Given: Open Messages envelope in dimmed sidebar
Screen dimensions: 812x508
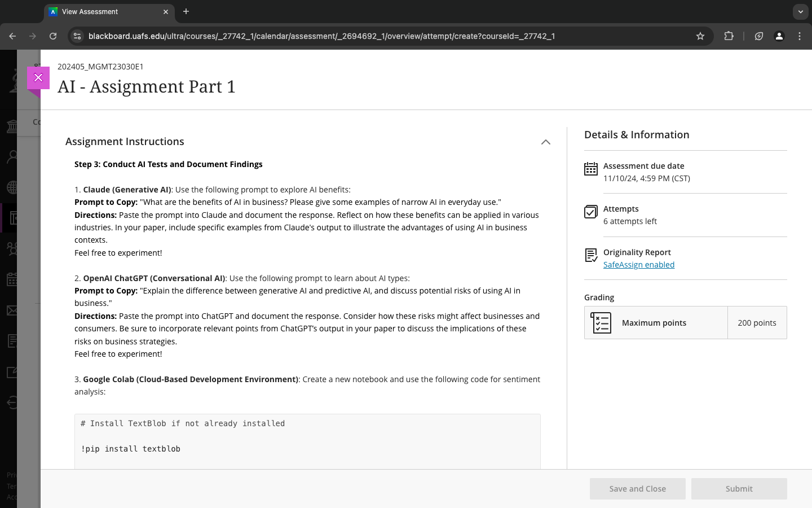Looking at the screenshot, I should click(11, 310).
